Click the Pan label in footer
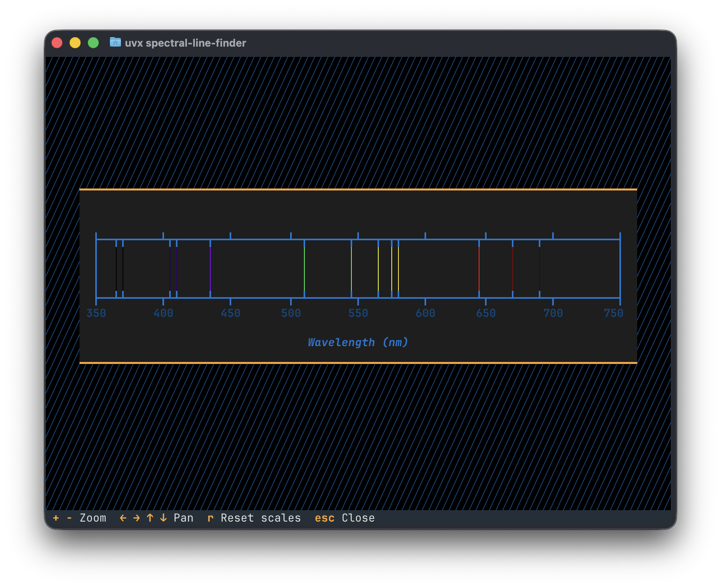 pos(183,518)
